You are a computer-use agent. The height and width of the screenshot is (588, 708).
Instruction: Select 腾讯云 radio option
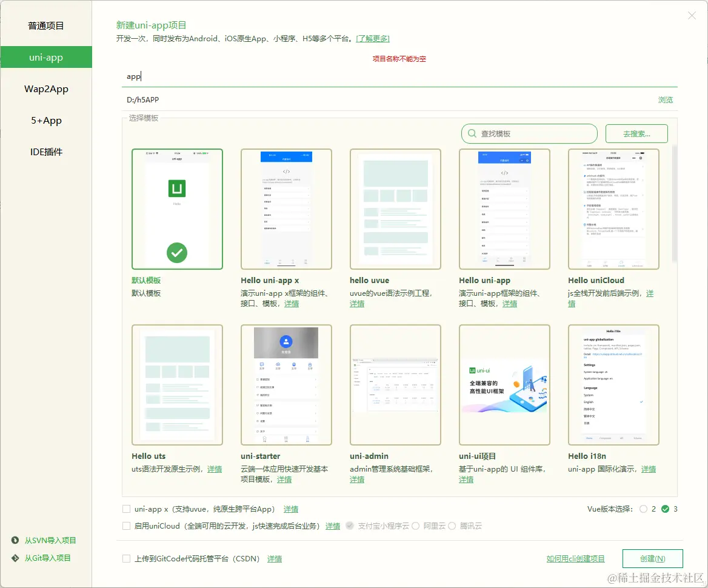tap(452, 526)
